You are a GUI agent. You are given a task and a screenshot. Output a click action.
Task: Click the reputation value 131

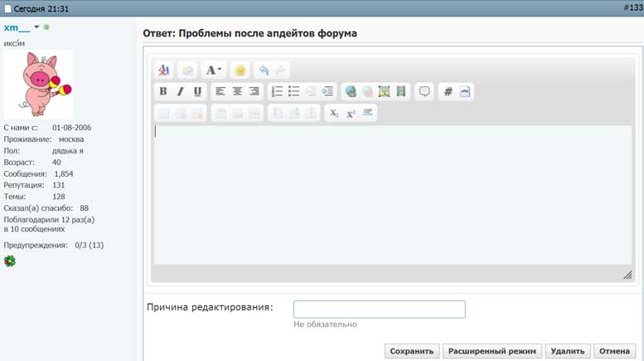pos(59,185)
